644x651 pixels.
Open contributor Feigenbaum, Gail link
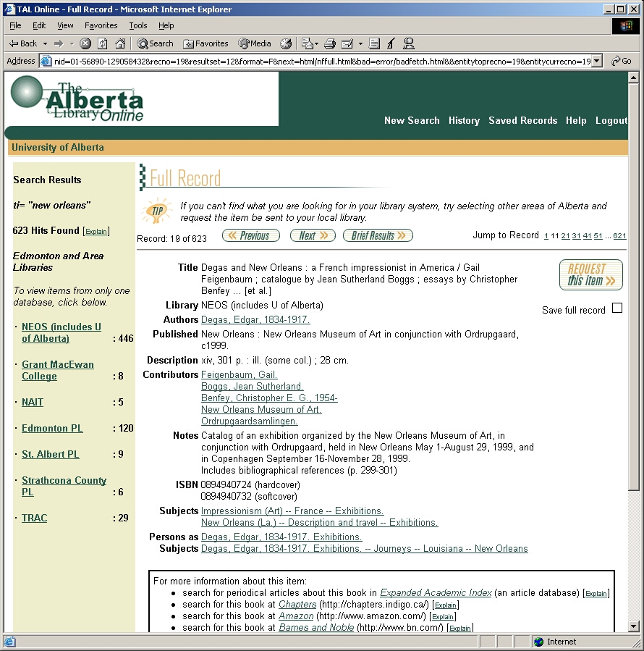[239, 375]
